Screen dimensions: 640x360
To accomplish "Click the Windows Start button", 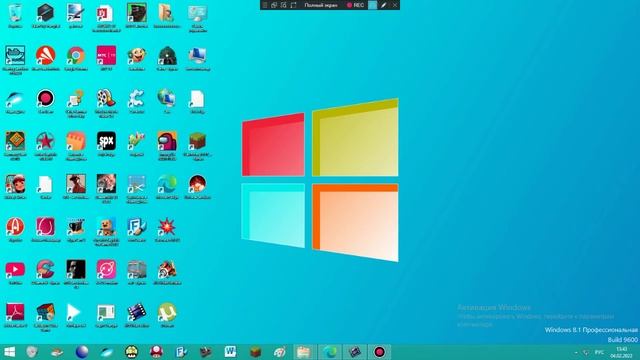I will pos(9,352).
